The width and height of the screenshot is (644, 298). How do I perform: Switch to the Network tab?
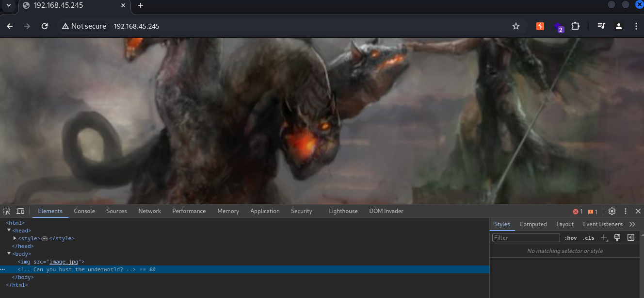click(x=149, y=211)
